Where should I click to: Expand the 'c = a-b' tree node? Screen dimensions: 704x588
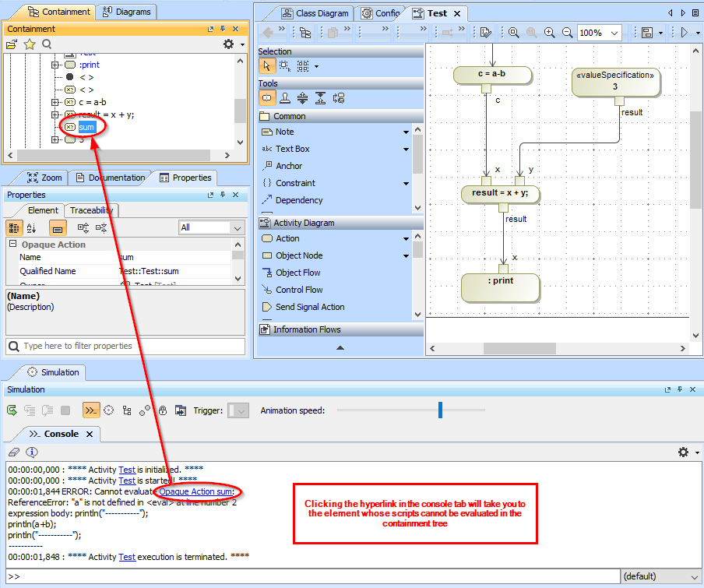tap(55, 102)
